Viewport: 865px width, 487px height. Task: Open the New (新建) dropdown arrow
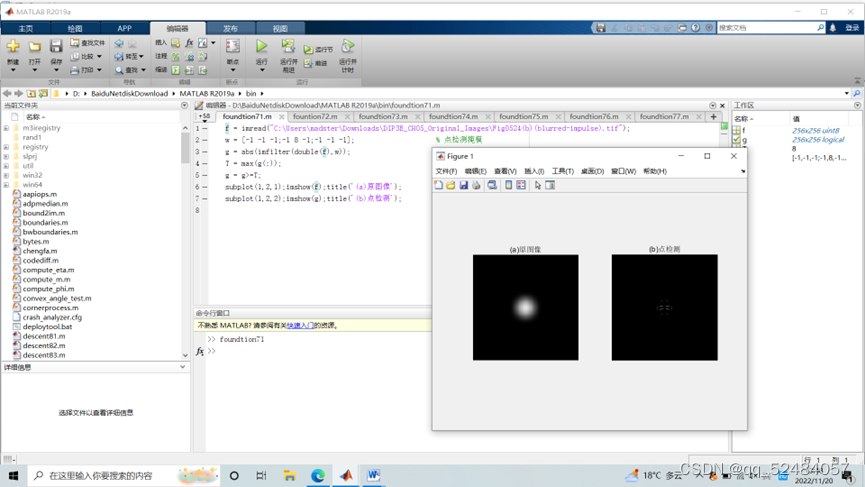tap(13, 71)
